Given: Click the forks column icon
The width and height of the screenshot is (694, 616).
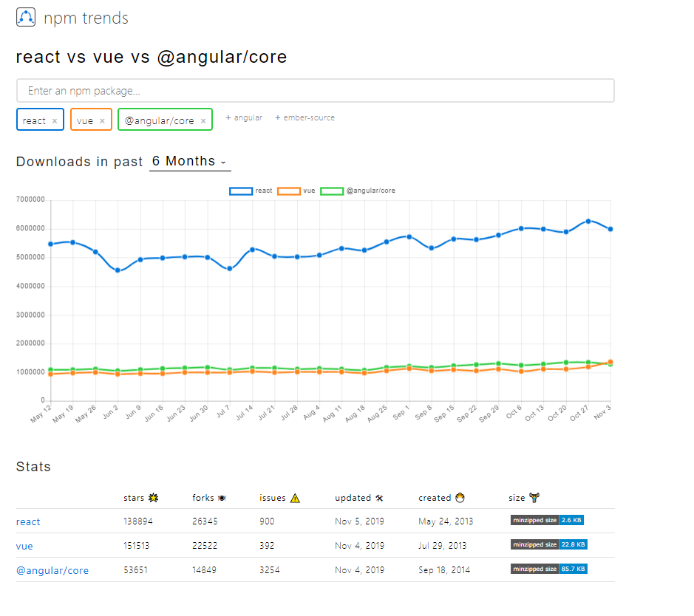Looking at the screenshot, I should click(x=222, y=498).
